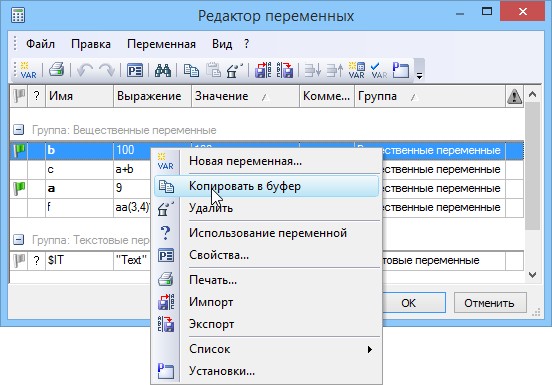Sort by the Группа column header
Viewport: 552px width, 385px height.
429,96
